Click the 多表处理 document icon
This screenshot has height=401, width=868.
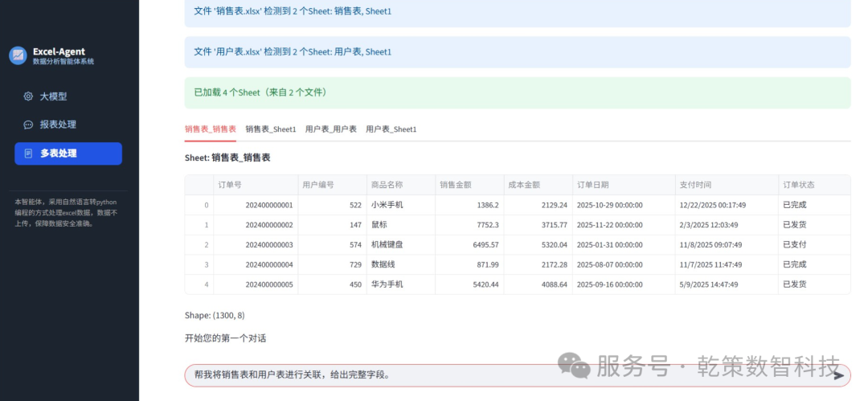coord(28,153)
